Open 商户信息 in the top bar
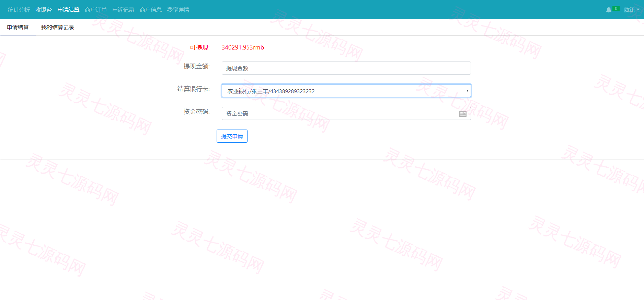Viewport: 644px width, 300px height. pos(151,10)
